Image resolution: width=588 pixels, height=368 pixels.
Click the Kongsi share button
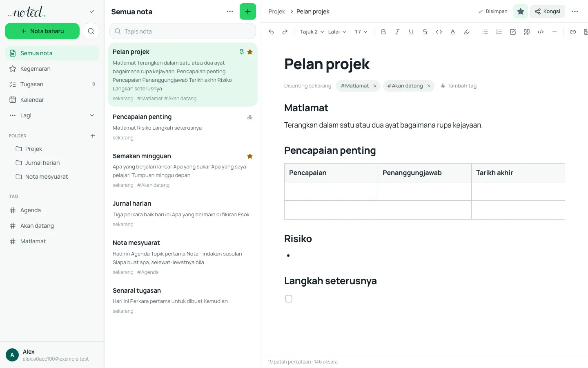pos(548,11)
